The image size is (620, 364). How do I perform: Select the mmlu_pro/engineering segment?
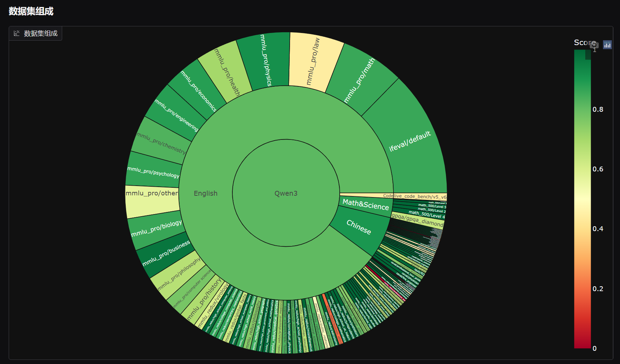[x=176, y=116]
